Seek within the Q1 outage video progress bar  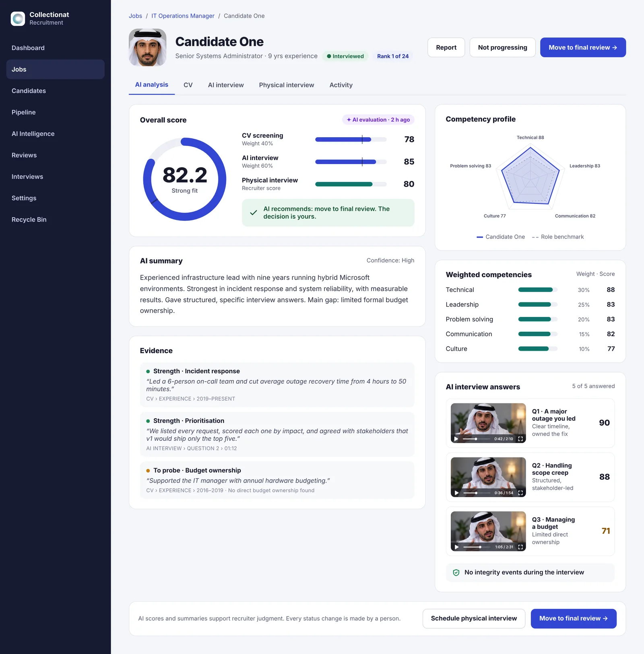477,439
